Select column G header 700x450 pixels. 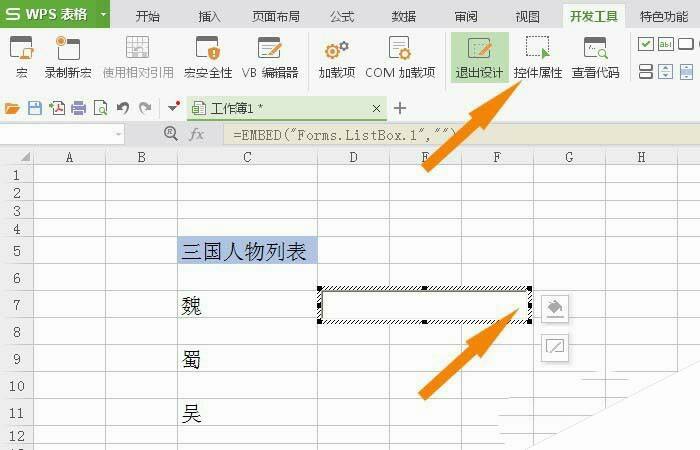[x=569, y=157]
